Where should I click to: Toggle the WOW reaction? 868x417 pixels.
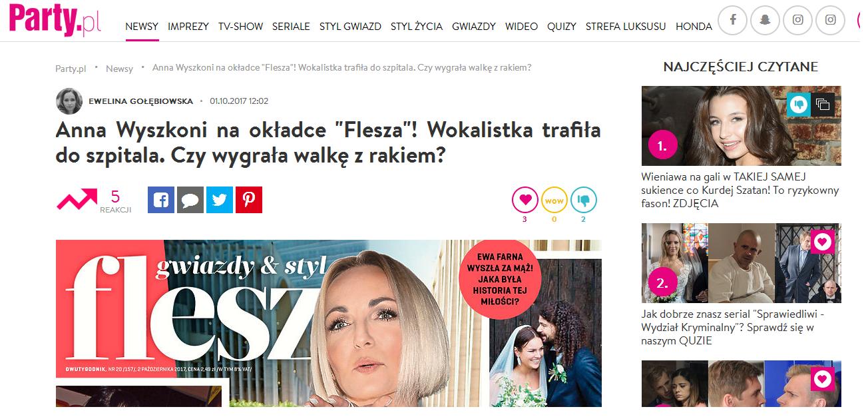click(554, 199)
